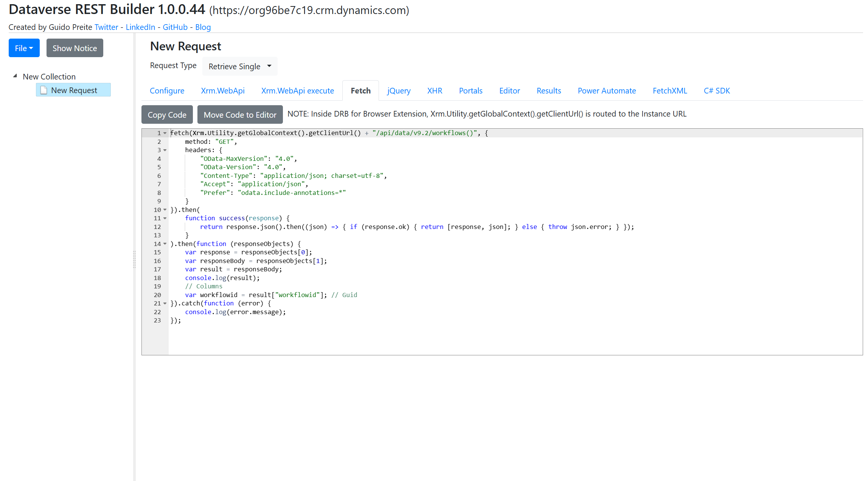Click line number 12 in the gutter
Image resolution: width=868 pixels, height=481 pixels.
point(157,227)
